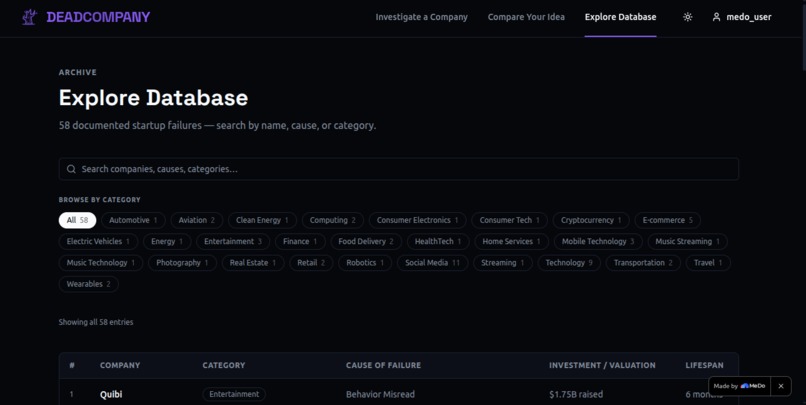
Task: Select the Explore Database tab
Action: click(x=620, y=17)
